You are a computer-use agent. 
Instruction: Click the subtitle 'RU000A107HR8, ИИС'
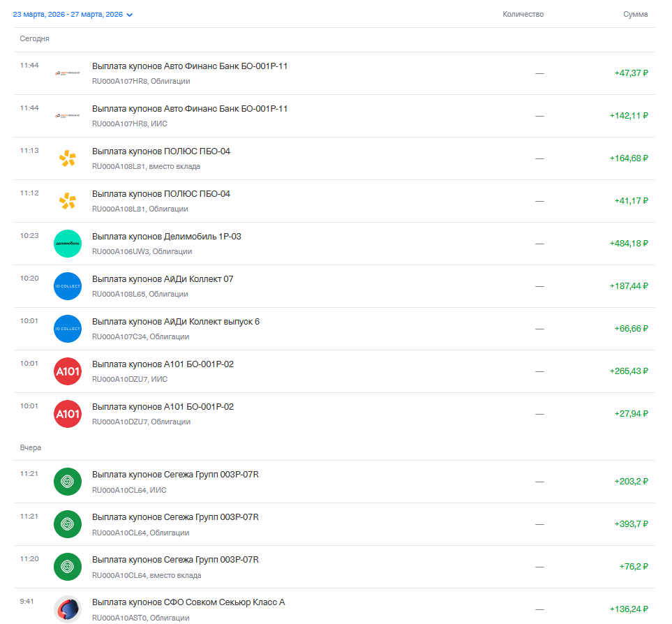pos(129,124)
